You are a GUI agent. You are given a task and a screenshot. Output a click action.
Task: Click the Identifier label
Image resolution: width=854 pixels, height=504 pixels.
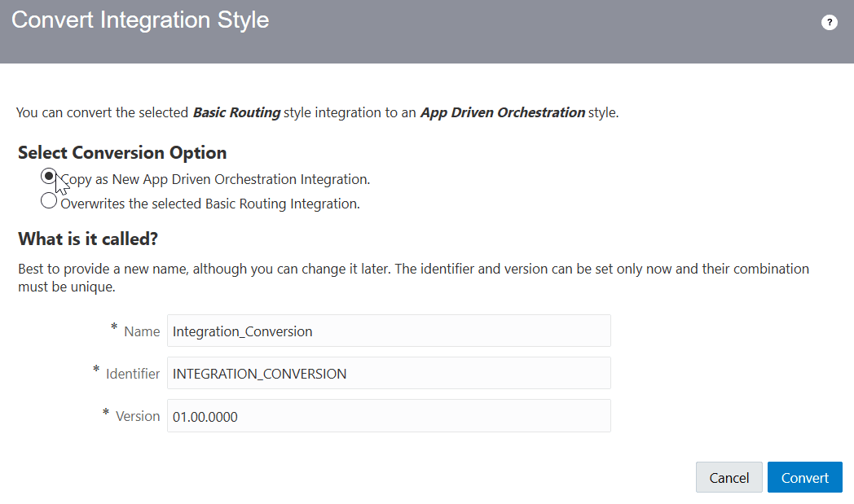tap(133, 374)
